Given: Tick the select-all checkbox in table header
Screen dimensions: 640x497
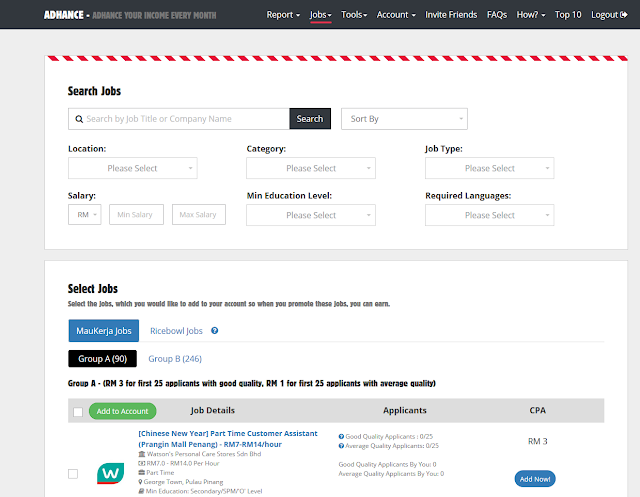Looking at the screenshot, I should coord(78,412).
